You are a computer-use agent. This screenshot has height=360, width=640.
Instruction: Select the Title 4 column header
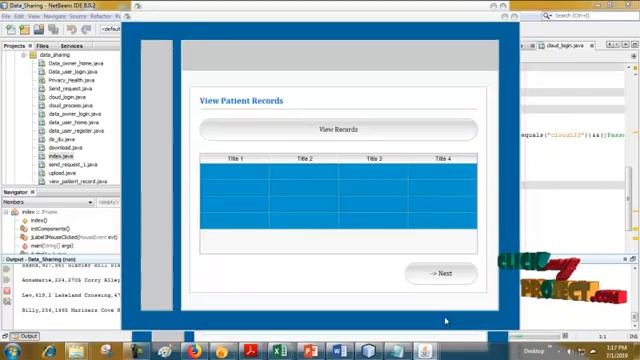tap(443, 159)
